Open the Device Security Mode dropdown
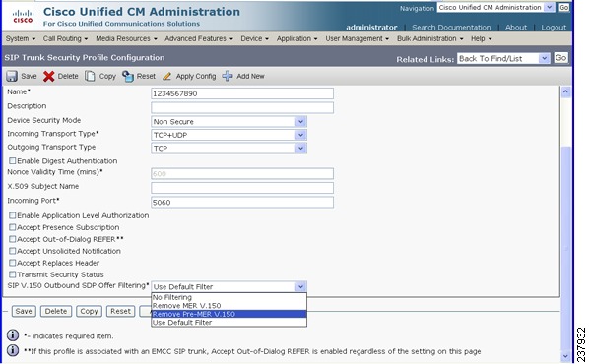The height and width of the screenshot is (364, 589). [x=229, y=122]
